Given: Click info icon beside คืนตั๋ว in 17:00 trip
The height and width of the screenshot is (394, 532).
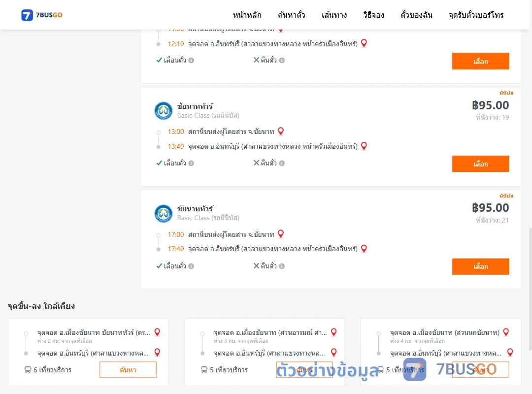Looking at the screenshot, I should (x=282, y=266).
